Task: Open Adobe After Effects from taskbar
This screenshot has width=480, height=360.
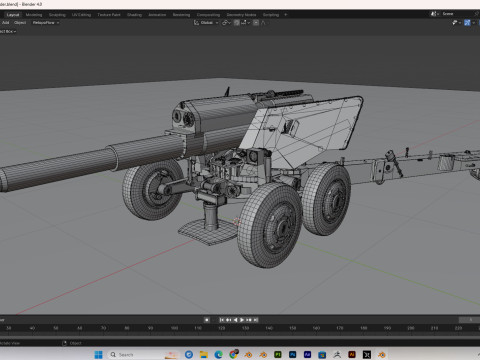Action: point(307,355)
